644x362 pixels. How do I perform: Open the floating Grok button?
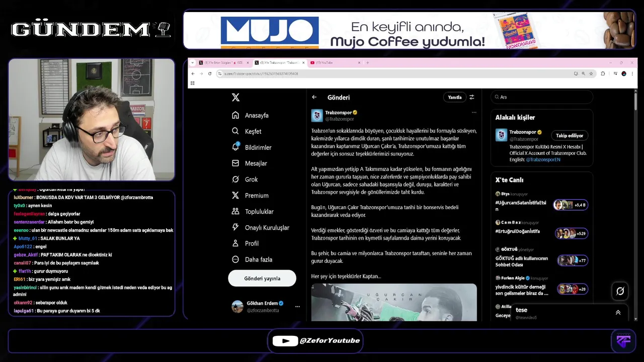[620, 291]
